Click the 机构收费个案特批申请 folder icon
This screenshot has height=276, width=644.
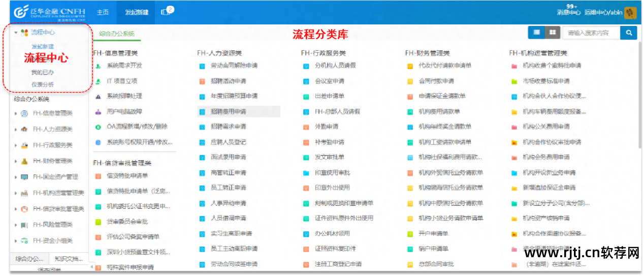pos(514,66)
